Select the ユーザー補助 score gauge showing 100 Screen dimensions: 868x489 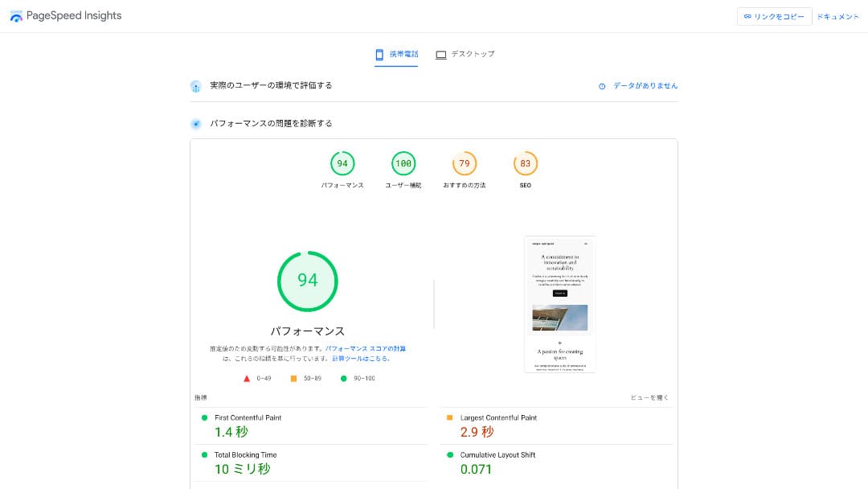coord(403,164)
